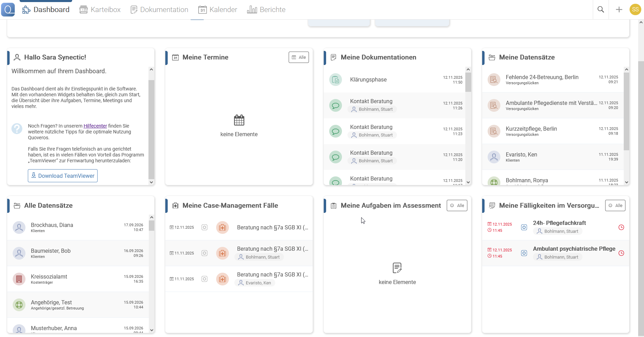Open Fehlende 24-Betreuung, Berlin record
Image resolution: width=644 pixels, height=337 pixels.
pyautogui.click(x=553, y=80)
